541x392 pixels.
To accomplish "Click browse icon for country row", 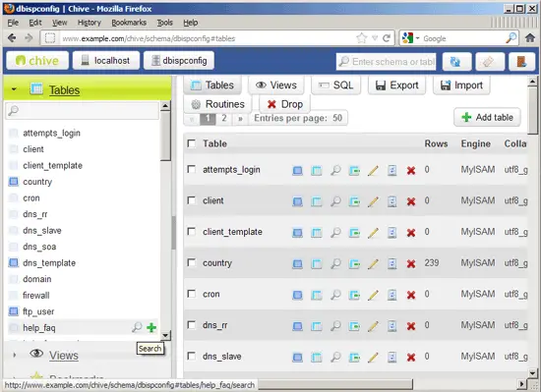I will pyautogui.click(x=297, y=264).
